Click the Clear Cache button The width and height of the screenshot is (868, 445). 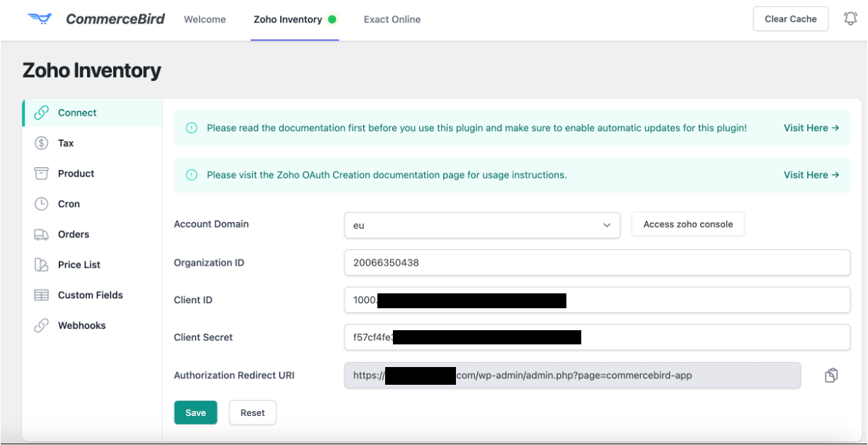click(x=791, y=19)
